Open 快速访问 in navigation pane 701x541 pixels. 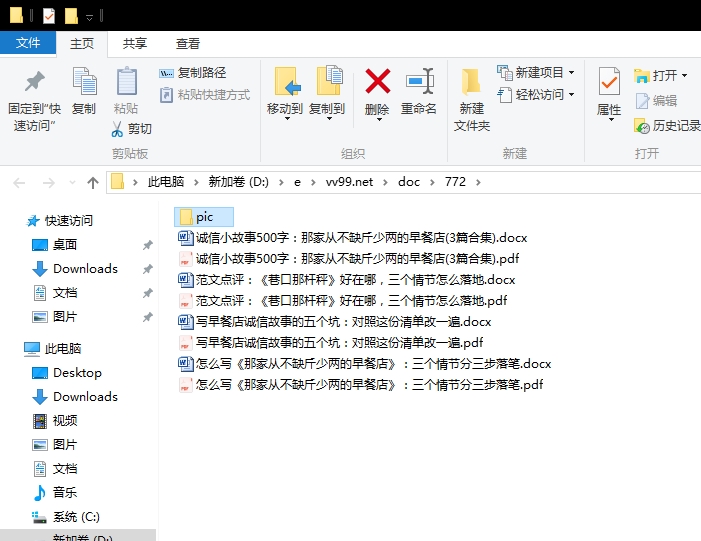(x=59, y=220)
